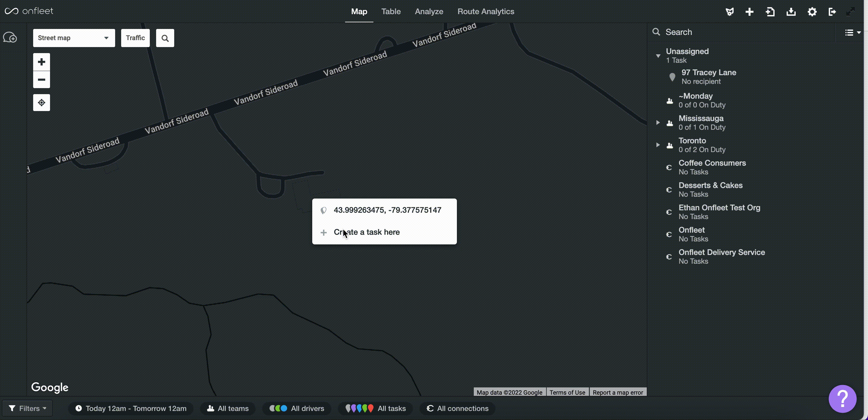Click the Mississauga team icon
The height and width of the screenshot is (420, 868).
(670, 123)
